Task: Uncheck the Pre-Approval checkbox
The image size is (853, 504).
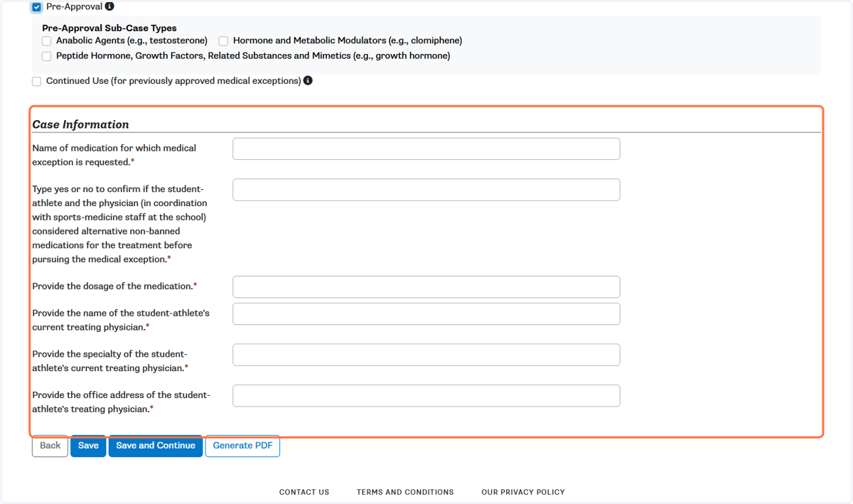Action: click(36, 7)
